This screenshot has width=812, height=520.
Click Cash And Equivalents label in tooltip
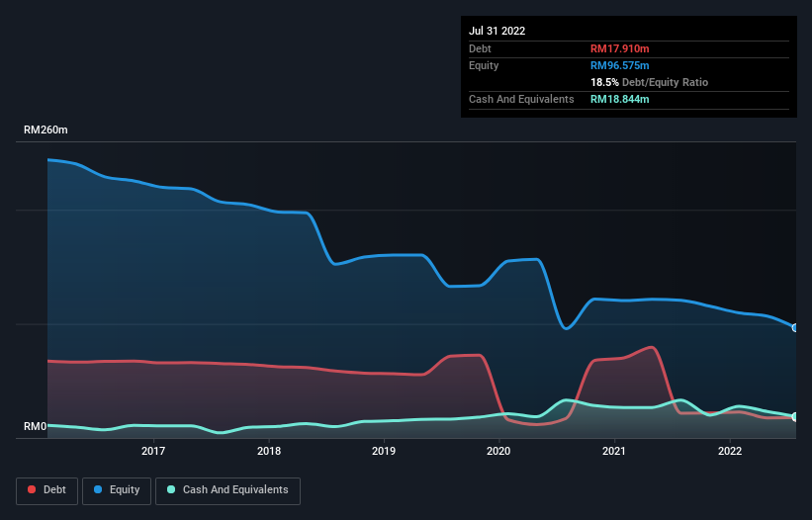(521, 99)
